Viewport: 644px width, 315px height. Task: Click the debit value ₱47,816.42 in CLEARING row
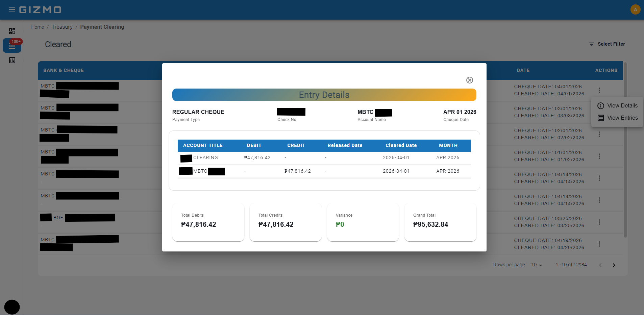[257, 158]
